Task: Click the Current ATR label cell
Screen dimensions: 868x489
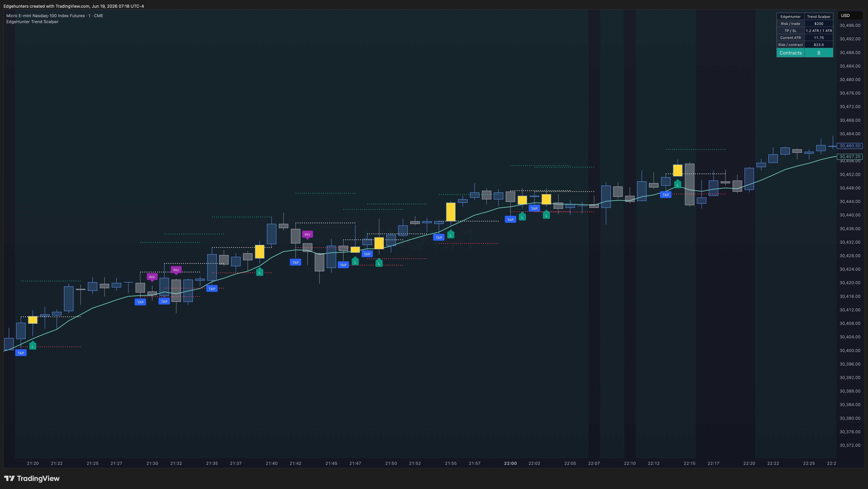Action: [x=790, y=38]
